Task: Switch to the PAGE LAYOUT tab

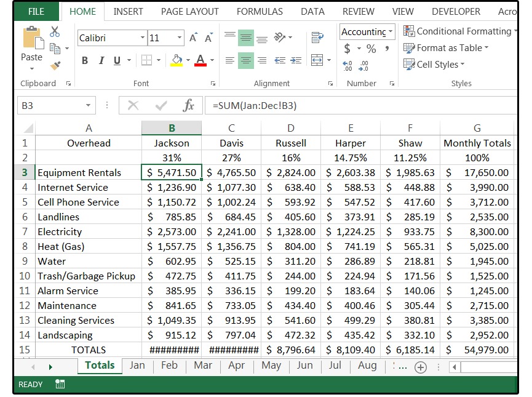Action: coord(189,12)
